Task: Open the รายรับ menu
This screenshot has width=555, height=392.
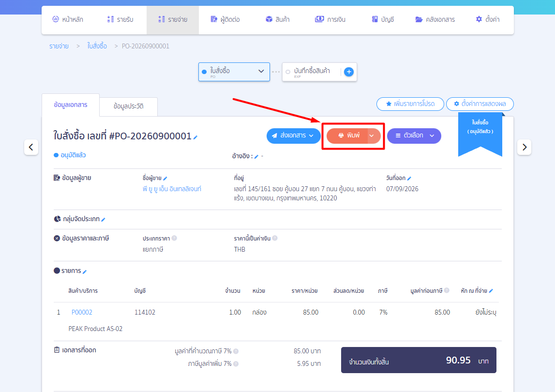Action: [x=120, y=19]
